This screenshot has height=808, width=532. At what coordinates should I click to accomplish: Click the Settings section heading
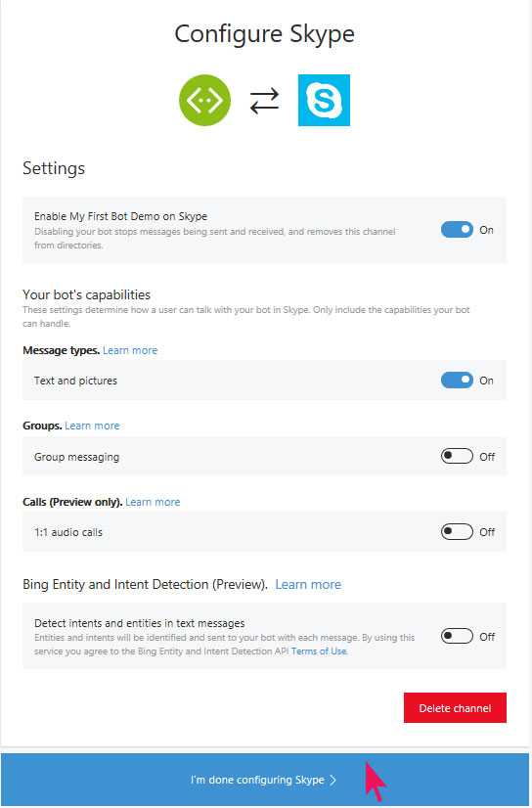click(54, 168)
